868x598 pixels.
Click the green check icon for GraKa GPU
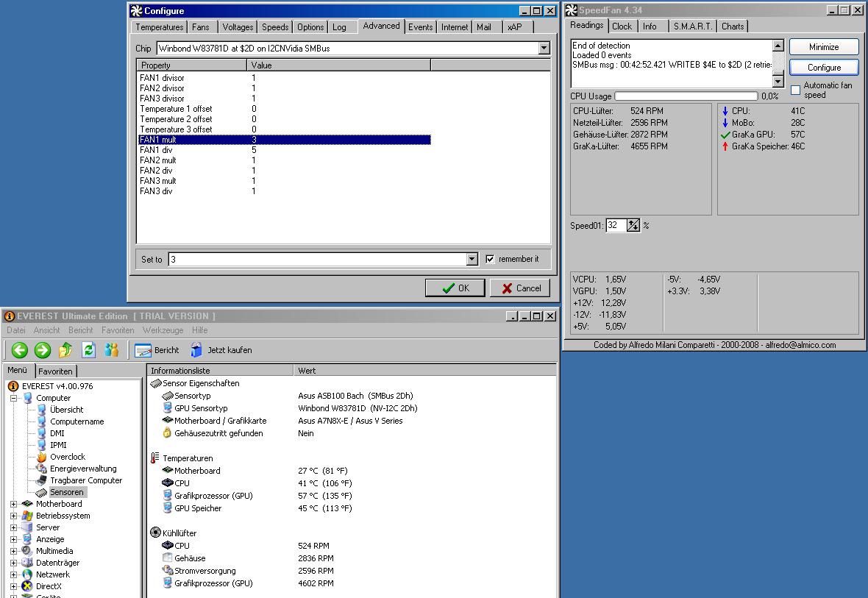725,135
